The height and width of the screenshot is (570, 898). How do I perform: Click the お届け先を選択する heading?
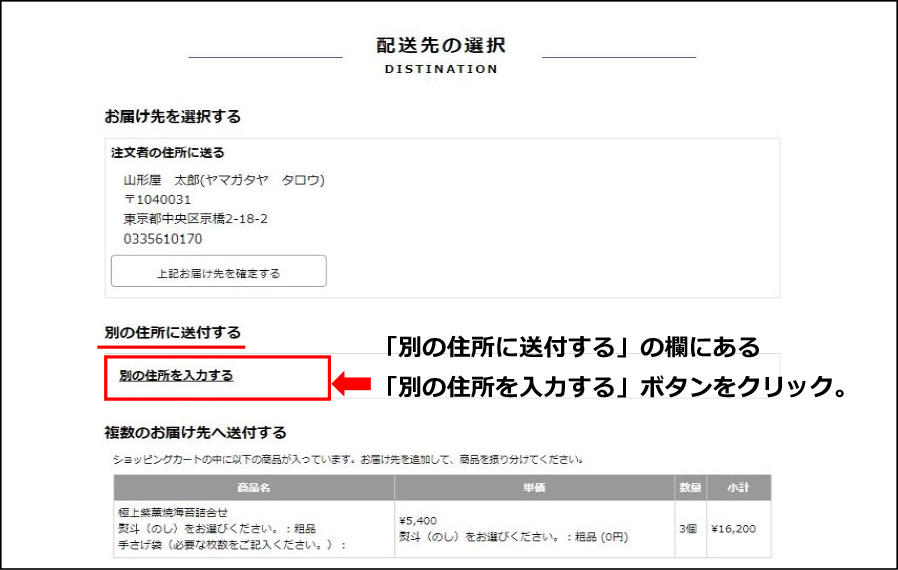[173, 116]
